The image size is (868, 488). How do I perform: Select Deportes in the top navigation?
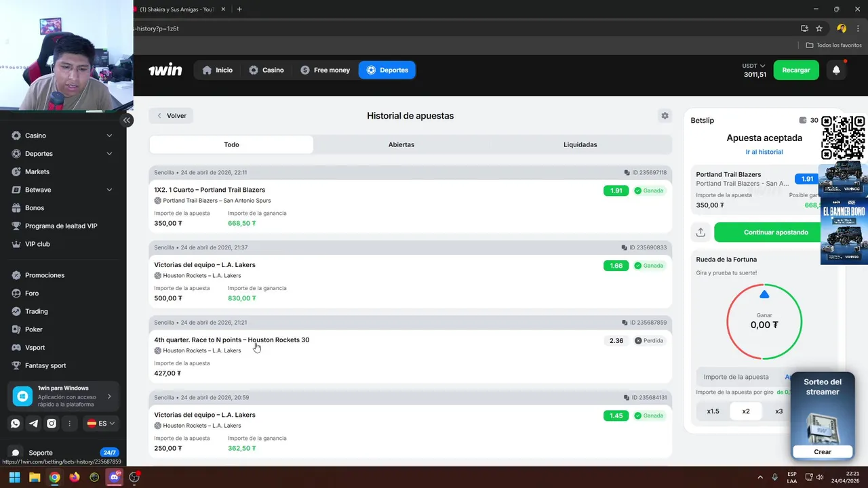pos(387,70)
